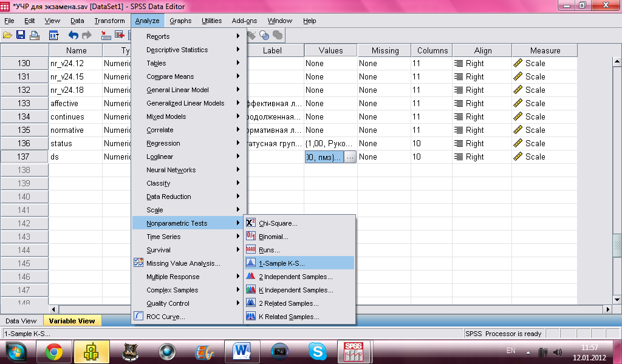Viewport: 622px width, 364px height.
Task: Click the Measure column header
Action: (545, 50)
